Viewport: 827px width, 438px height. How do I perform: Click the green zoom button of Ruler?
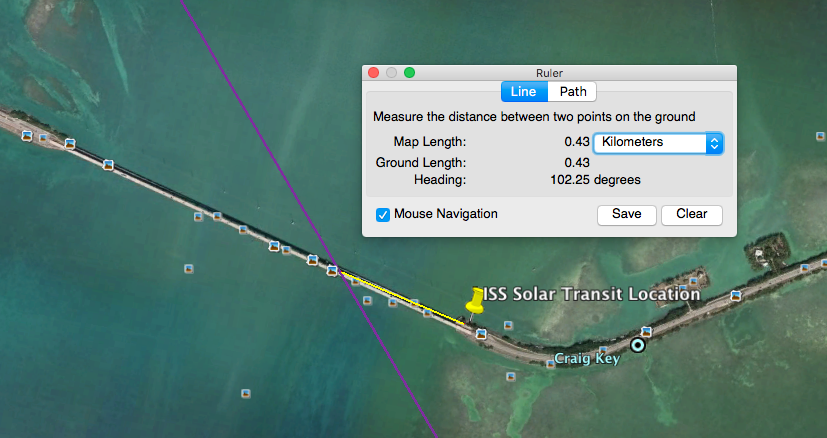410,73
